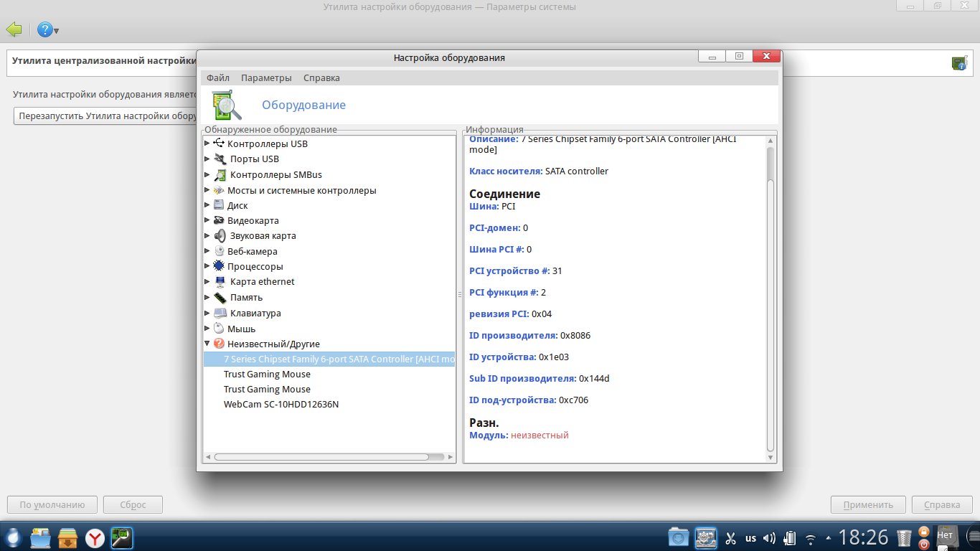Go back with the green arrow in System Settings
Screen dimensions: 980x551
14,29
